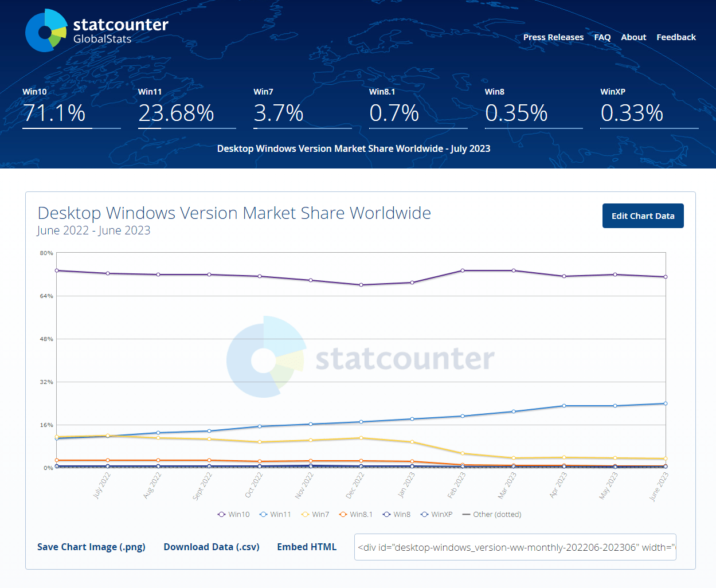Viewport: 716px width, 588px height.
Task: Click the Win7 legend marker icon
Action: point(306,514)
